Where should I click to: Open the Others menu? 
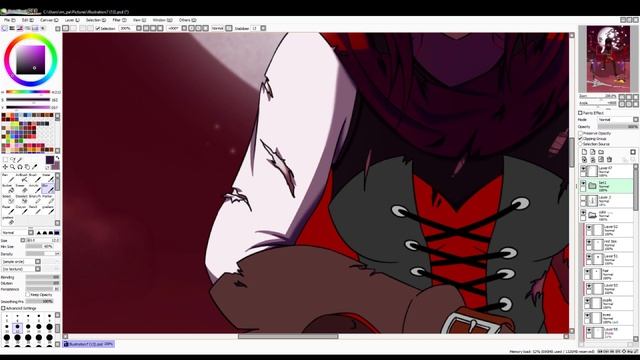coord(187,20)
